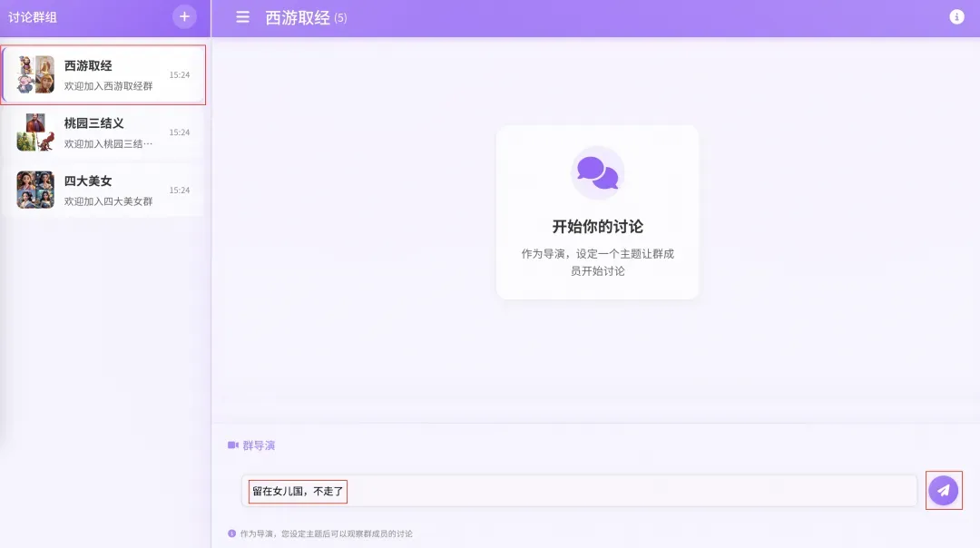980x548 pixels.
Task: Open the 西游取经 group avatar
Action: (35, 74)
